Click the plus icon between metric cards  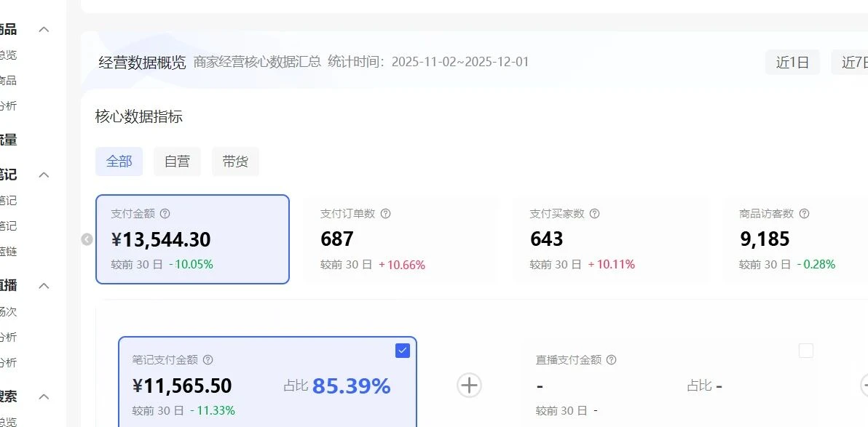pyautogui.click(x=469, y=386)
